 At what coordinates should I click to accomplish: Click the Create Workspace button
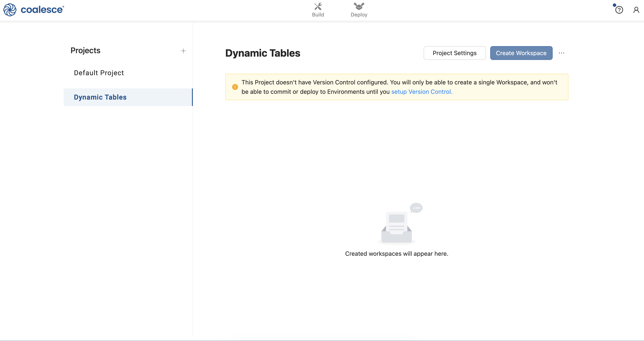(x=521, y=53)
